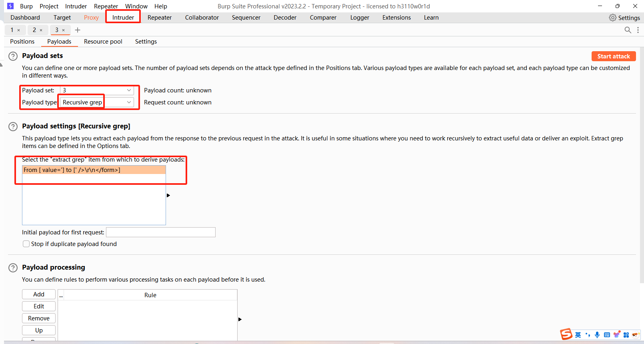Open the Sogou soft keyboard icon
Viewport: 644px width, 344px height.
click(x=607, y=335)
